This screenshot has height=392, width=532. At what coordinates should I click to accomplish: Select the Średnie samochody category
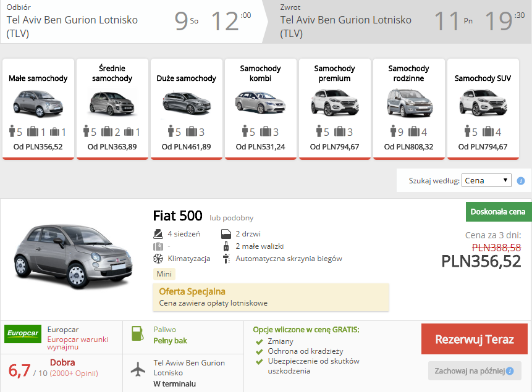112,109
